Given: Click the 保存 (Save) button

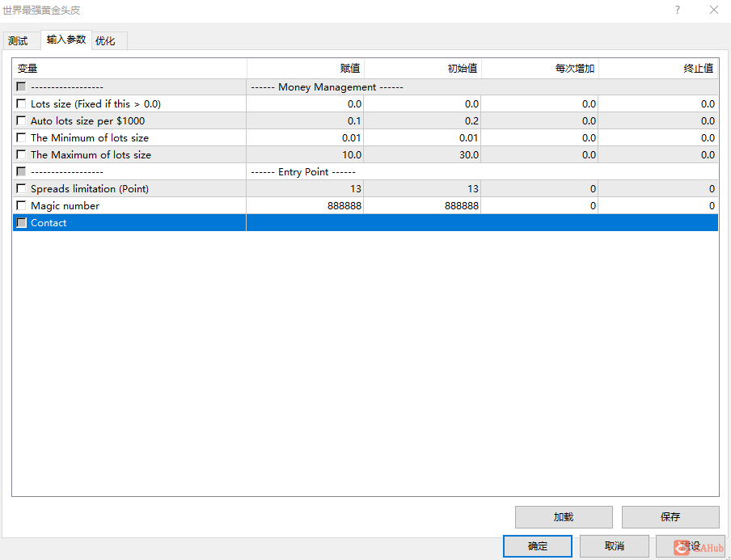Looking at the screenshot, I should [670, 517].
